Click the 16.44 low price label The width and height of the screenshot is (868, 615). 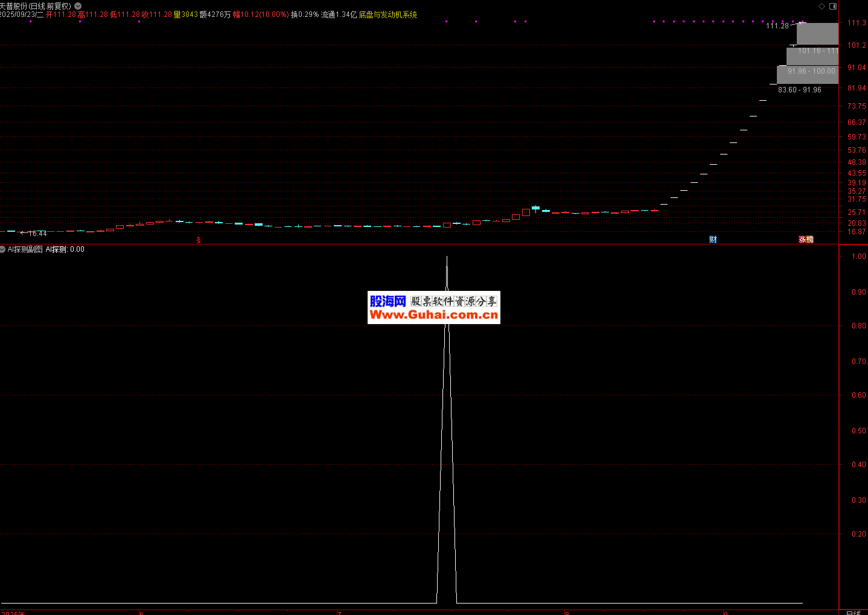pyautogui.click(x=37, y=234)
